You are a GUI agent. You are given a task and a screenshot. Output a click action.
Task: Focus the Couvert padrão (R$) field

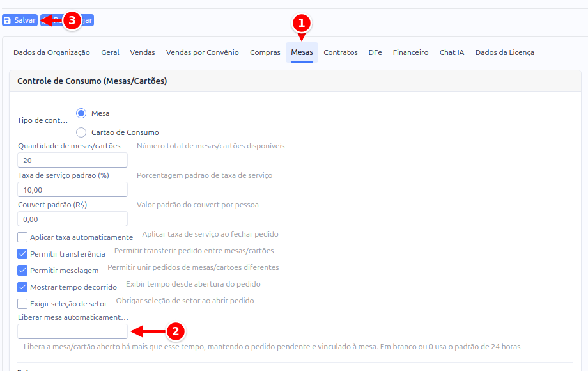click(x=72, y=219)
